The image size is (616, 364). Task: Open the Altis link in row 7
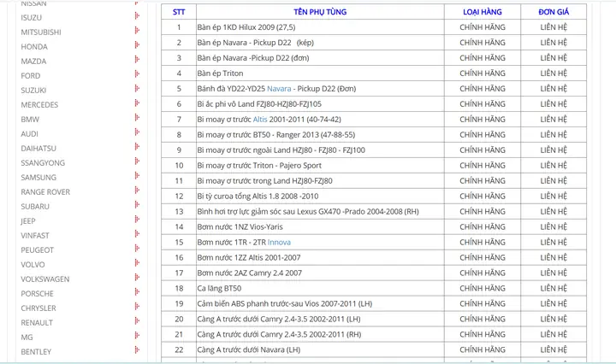pyautogui.click(x=260, y=120)
